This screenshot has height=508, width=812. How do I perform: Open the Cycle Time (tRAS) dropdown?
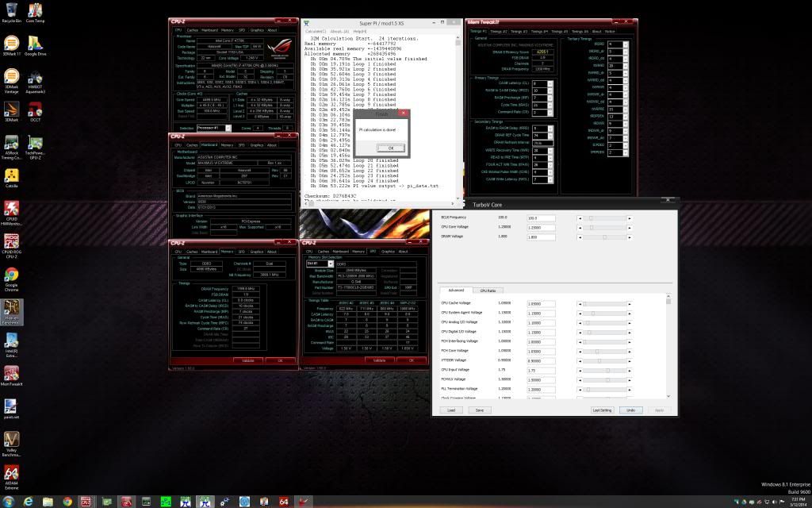pos(550,106)
